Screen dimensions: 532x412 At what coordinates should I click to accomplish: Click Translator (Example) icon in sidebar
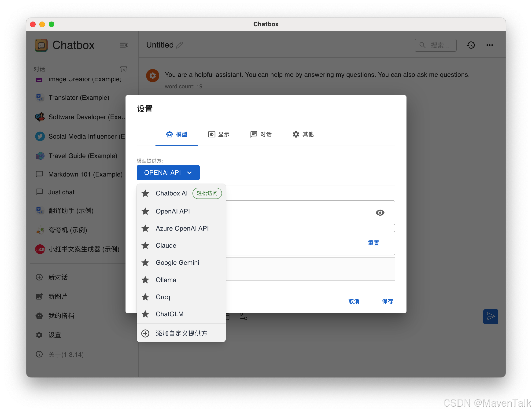40,98
